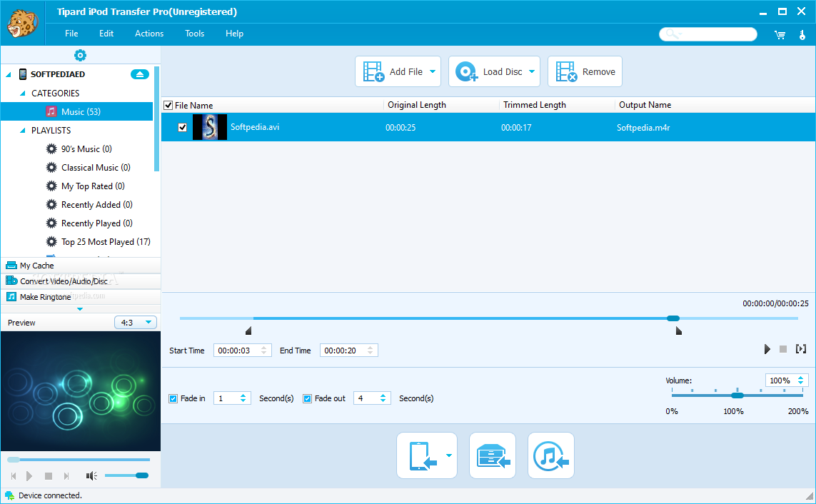Click the Remove button
The height and width of the screenshot is (504, 816).
coord(585,72)
